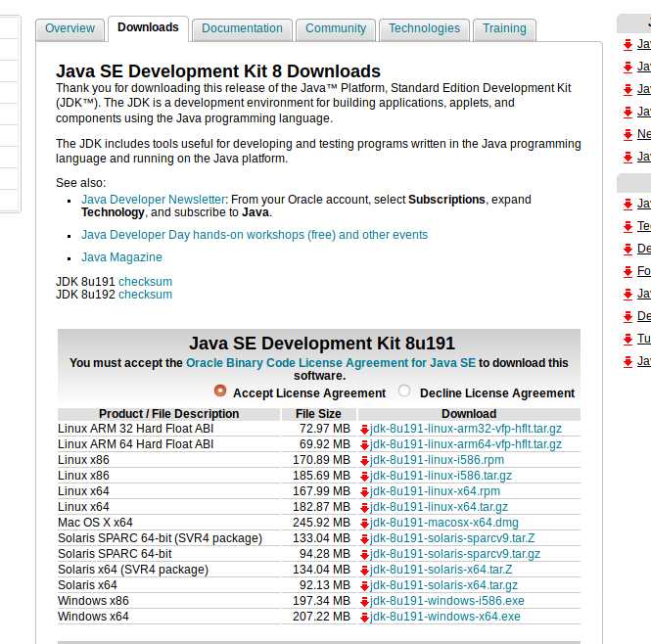This screenshot has width=651, height=644.
Task: Open the Downloads tab
Action: pyautogui.click(x=148, y=27)
